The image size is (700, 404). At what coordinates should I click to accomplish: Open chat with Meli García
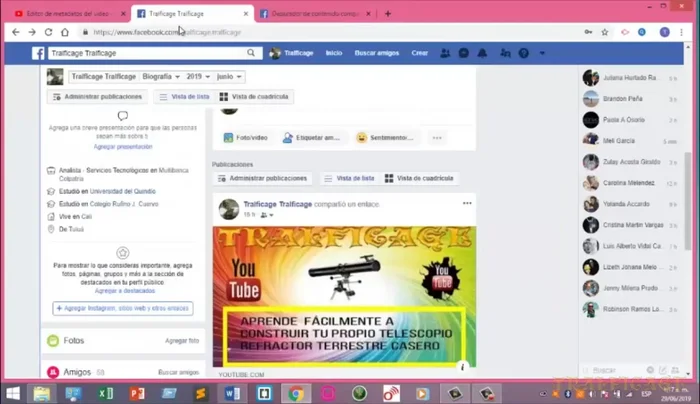(x=629, y=141)
